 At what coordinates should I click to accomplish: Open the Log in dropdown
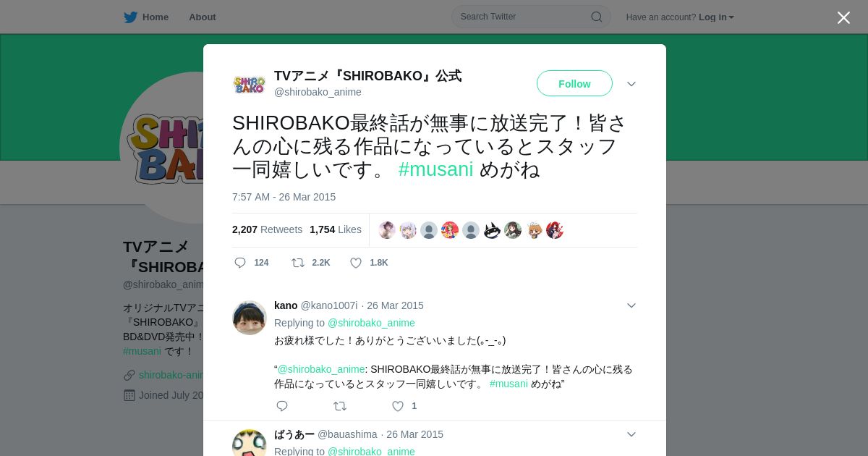716,17
